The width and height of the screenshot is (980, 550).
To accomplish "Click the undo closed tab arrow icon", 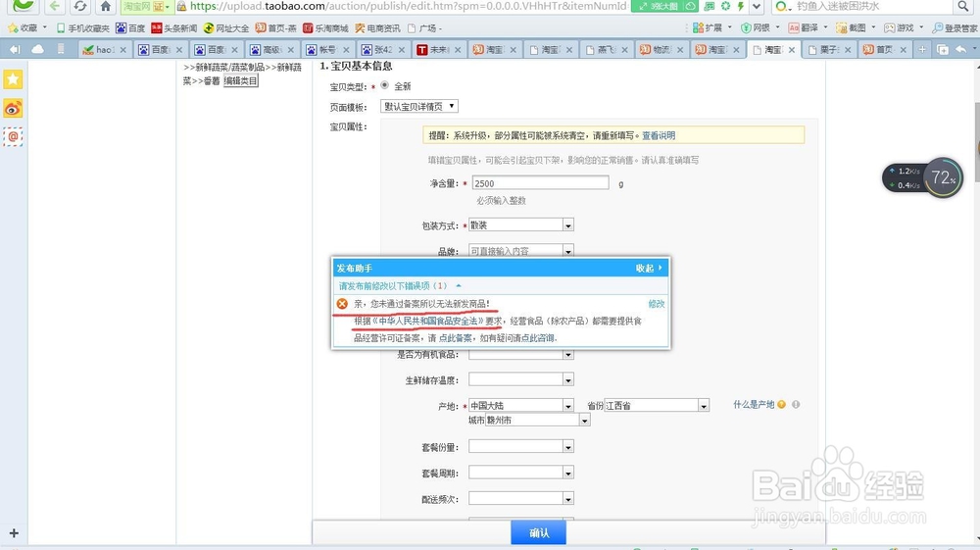I will tap(961, 49).
